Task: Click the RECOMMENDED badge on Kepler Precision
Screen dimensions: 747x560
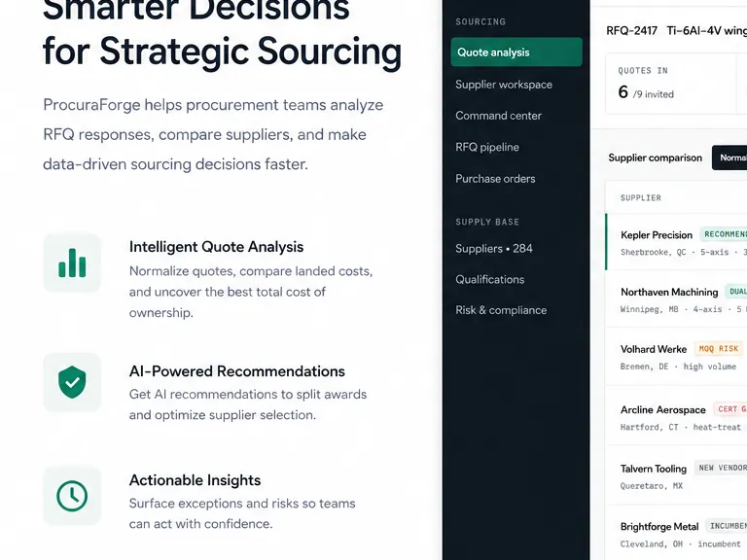Action: [724, 233]
